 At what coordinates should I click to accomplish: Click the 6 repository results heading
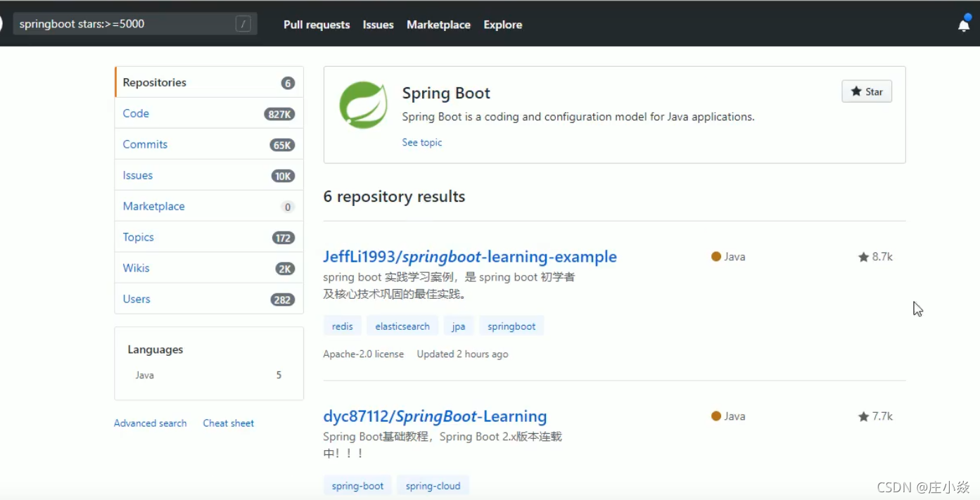click(x=394, y=196)
